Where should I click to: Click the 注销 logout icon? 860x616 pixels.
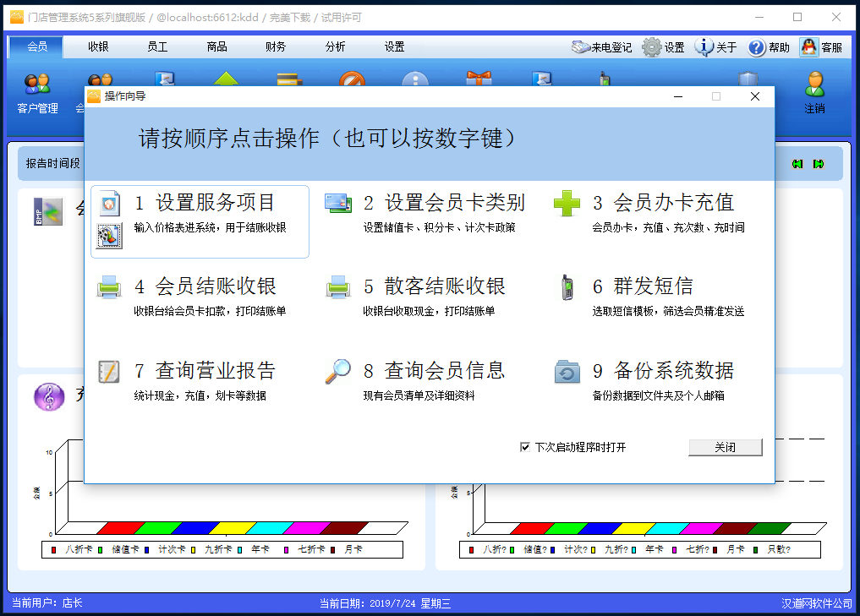point(813,90)
